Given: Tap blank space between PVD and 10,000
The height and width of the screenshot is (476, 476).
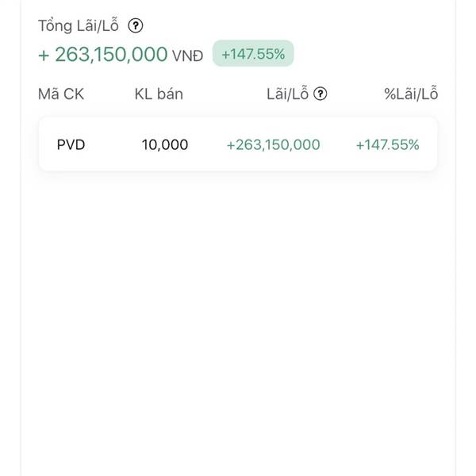Looking at the screenshot, I should click(113, 144).
